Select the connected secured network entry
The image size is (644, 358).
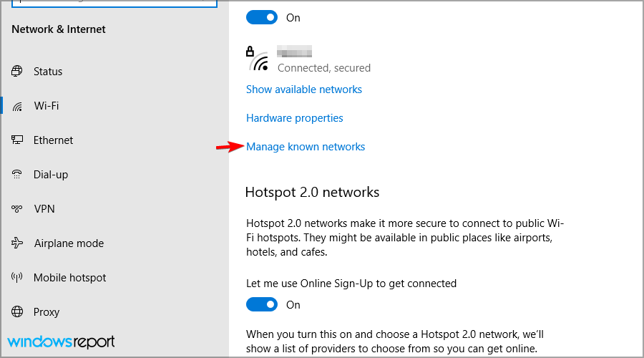click(308, 59)
